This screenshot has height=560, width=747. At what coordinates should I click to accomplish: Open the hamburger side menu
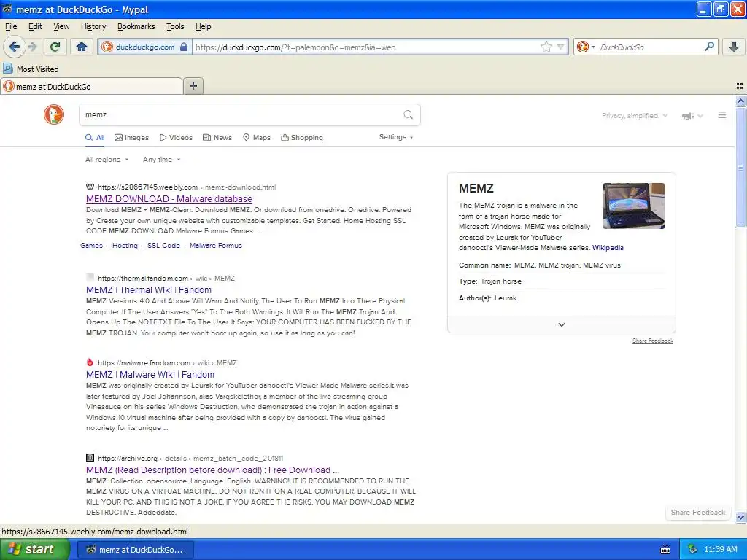coord(722,115)
